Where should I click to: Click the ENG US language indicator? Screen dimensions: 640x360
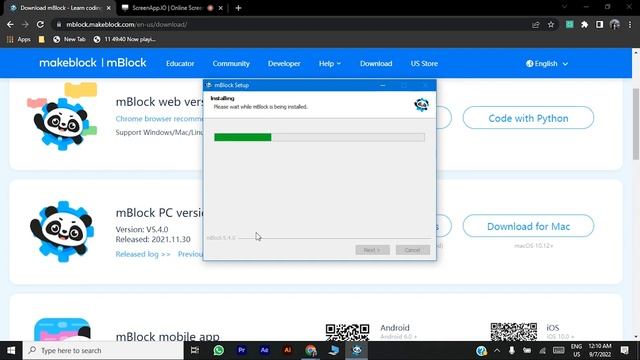(576, 351)
